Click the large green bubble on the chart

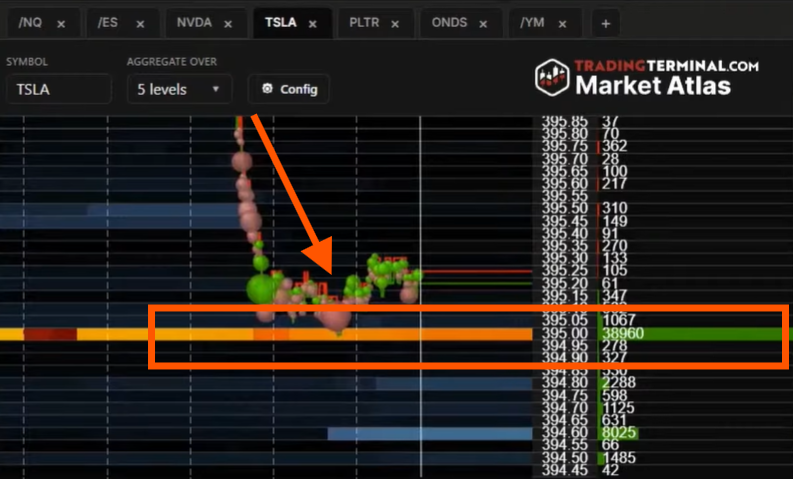[263, 290]
